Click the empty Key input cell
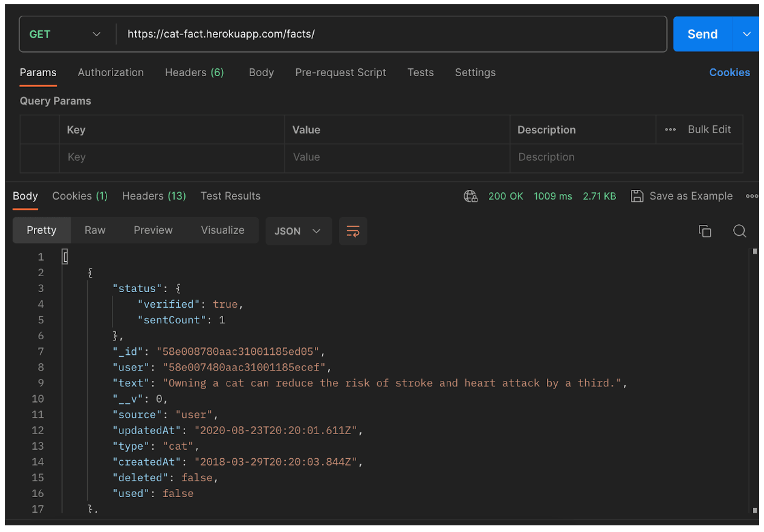The image size is (764, 532). pos(172,157)
